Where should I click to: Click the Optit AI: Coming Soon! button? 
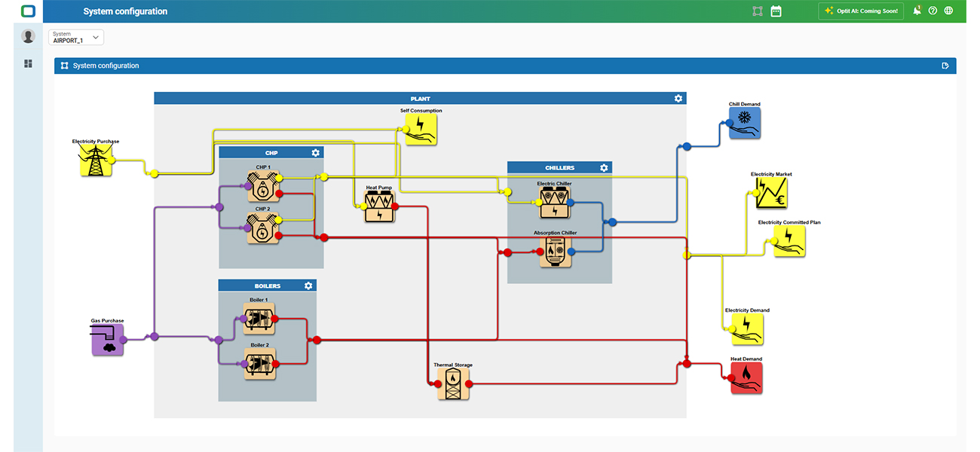click(x=861, y=11)
